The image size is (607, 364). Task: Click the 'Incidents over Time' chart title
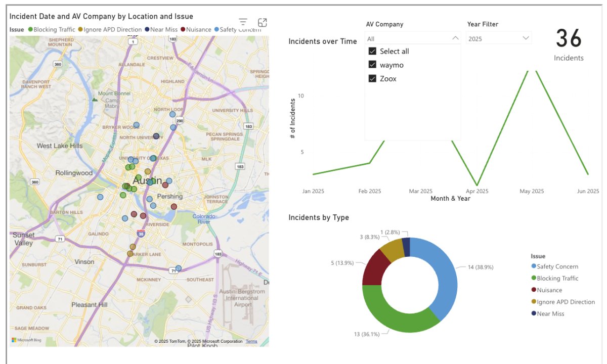[323, 41]
